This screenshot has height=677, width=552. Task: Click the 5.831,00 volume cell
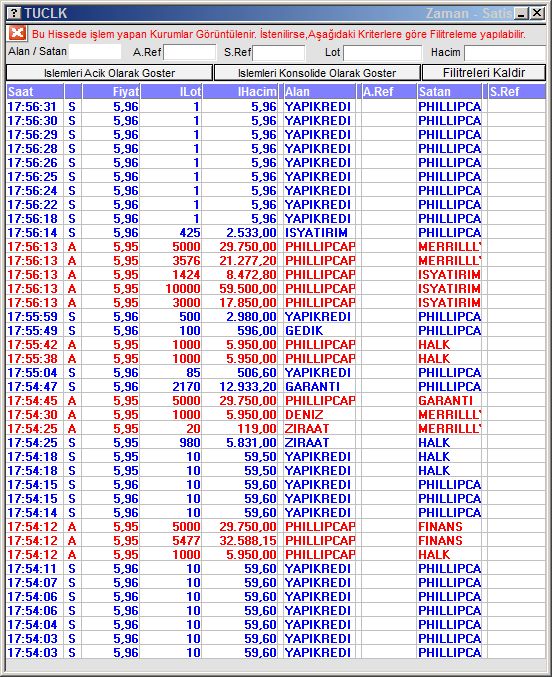(x=251, y=443)
